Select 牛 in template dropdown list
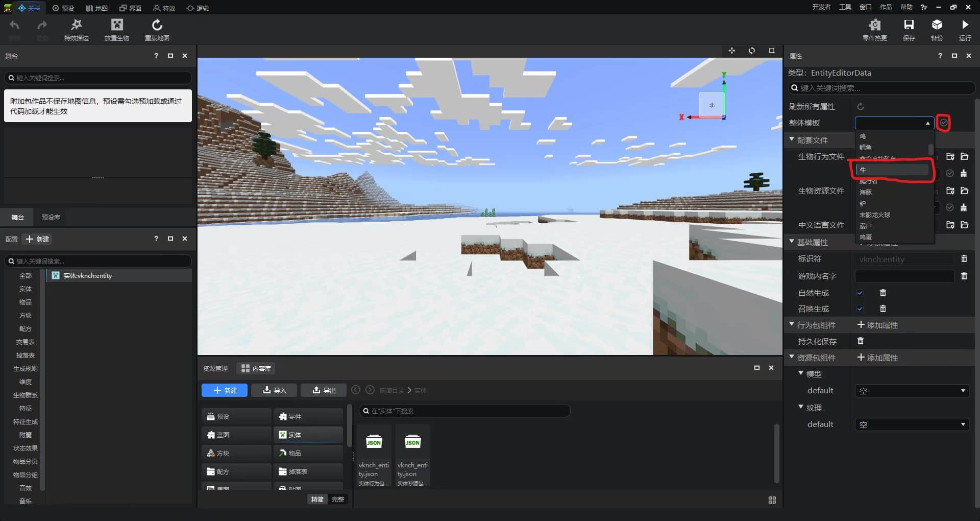The width and height of the screenshot is (980, 521). tap(892, 170)
